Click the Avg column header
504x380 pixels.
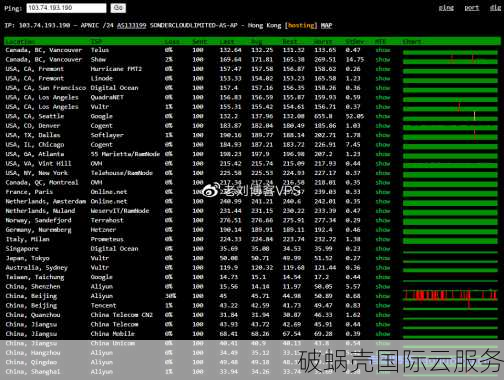[256, 42]
